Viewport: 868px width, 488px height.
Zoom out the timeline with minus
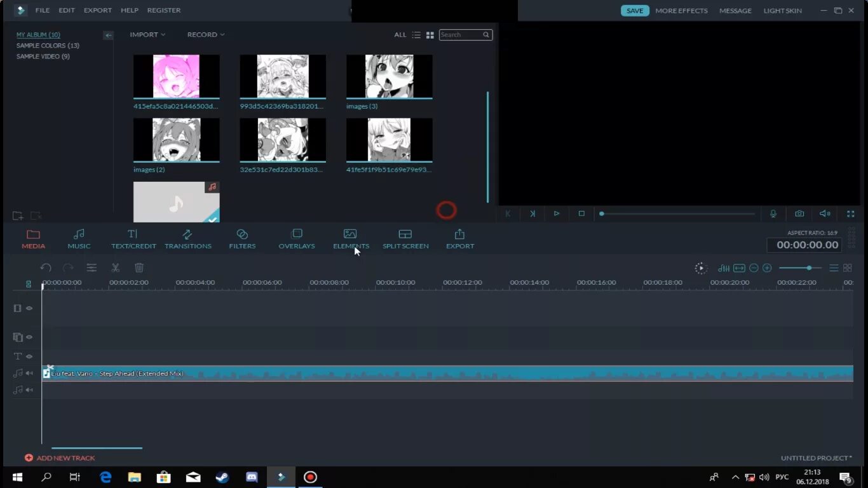tap(754, 268)
